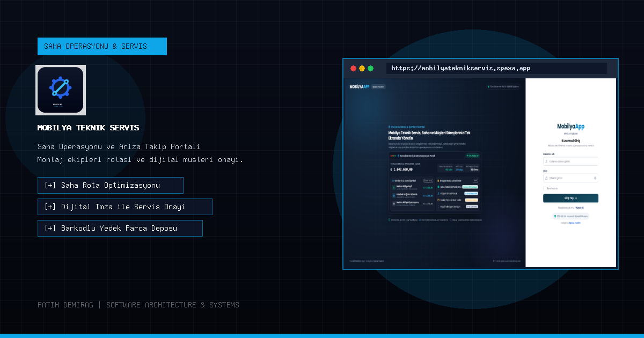Click the Aktif badge in Entegre Modül panel

click(475, 180)
